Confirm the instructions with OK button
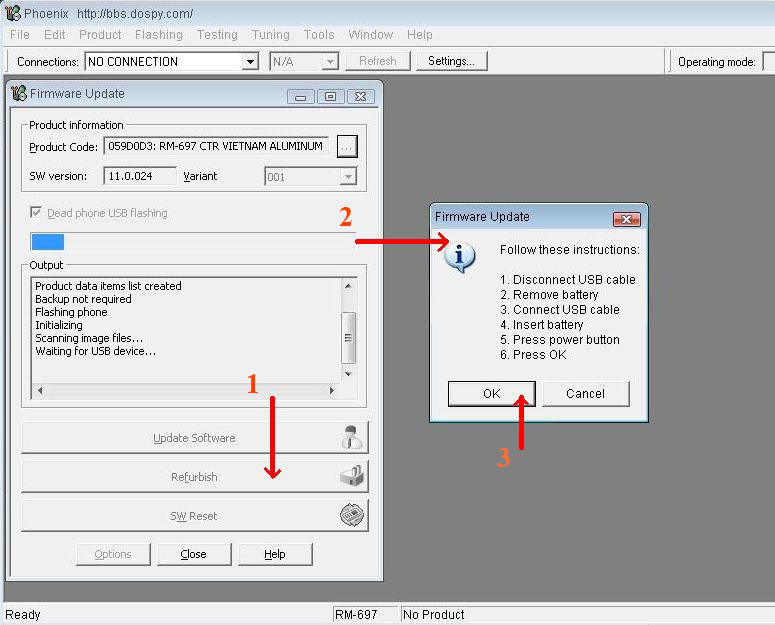775x625 pixels. click(x=491, y=393)
